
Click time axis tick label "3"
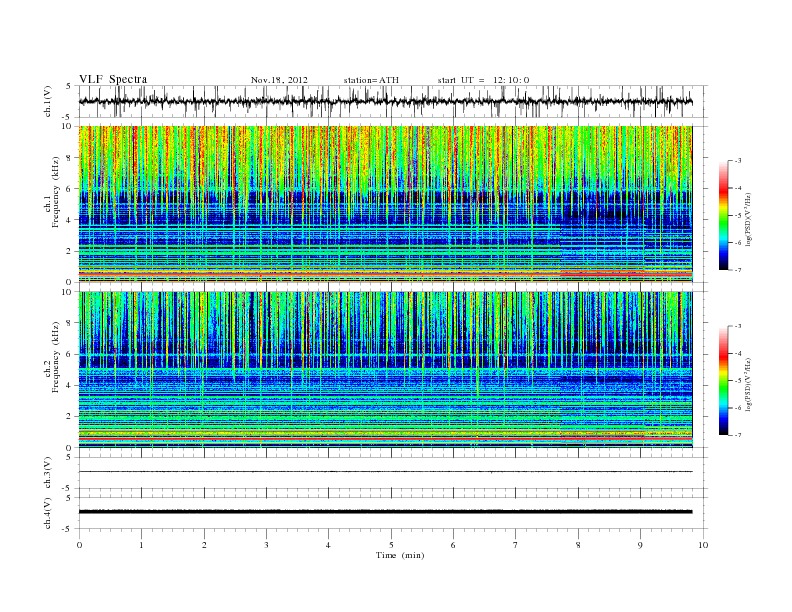266,545
